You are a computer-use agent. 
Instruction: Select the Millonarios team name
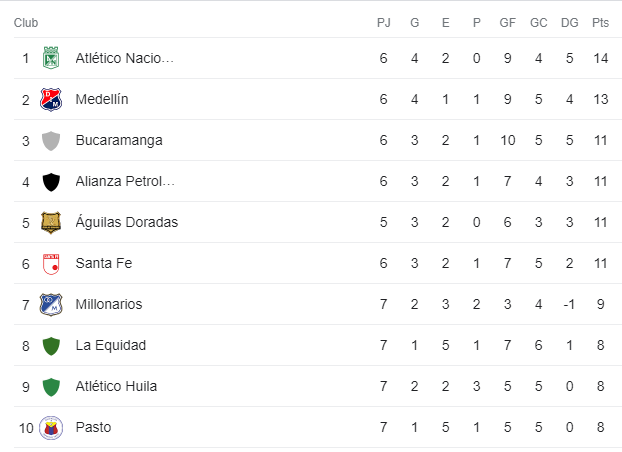(109, 304)
